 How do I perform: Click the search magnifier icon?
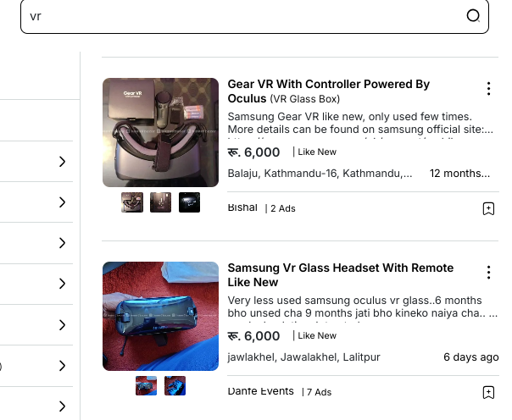473,15
